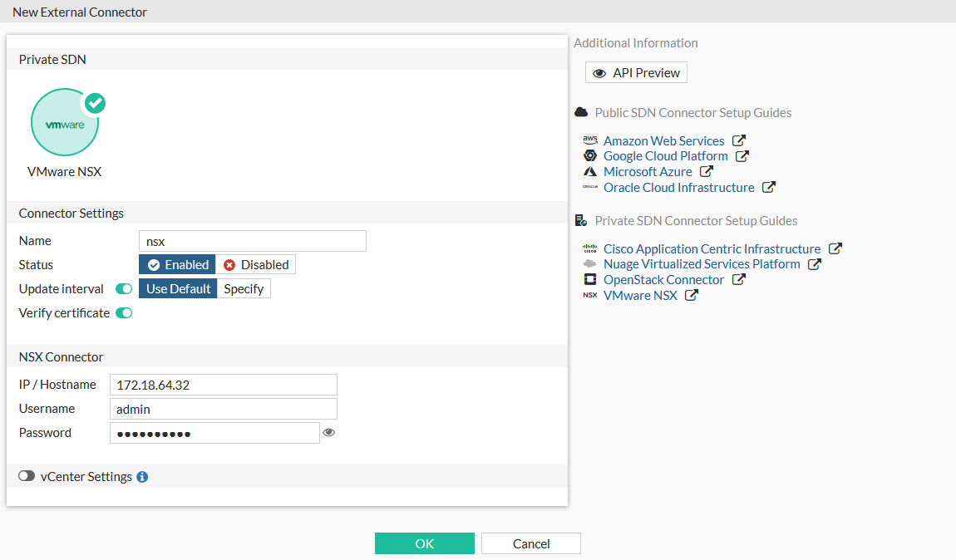
Task: Click the Update interval label
Action: 61,289
